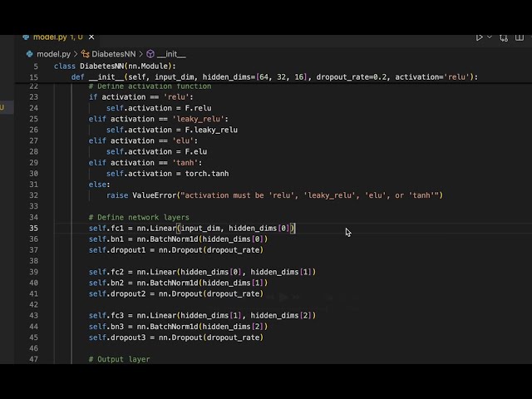532x399 pixels.
Task: Select the model.py editor tab
Action: [58, 37]
